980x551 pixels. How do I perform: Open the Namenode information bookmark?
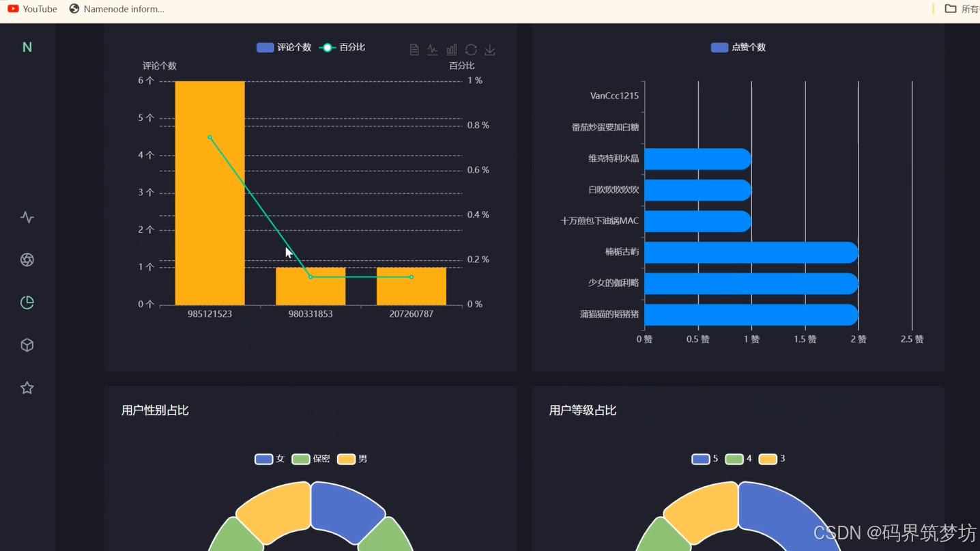pos(117,9)
